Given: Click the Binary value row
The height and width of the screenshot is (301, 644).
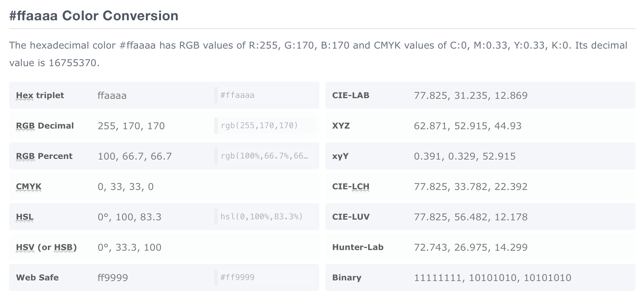Looking at the screenshot, I should click(x=480, y=277).
